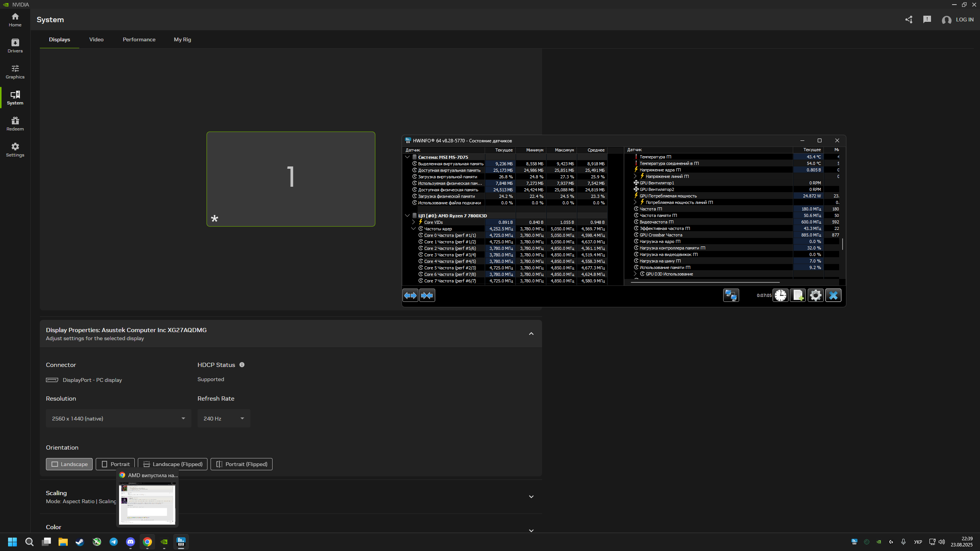Open Telegram from the taskbar

click(114, 542)
